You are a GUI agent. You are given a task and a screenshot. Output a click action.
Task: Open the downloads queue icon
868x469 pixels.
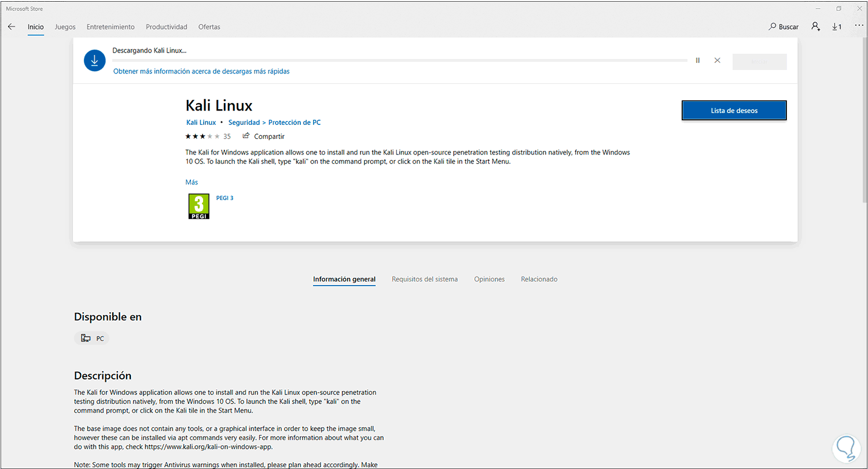click(x=837, y=27)
